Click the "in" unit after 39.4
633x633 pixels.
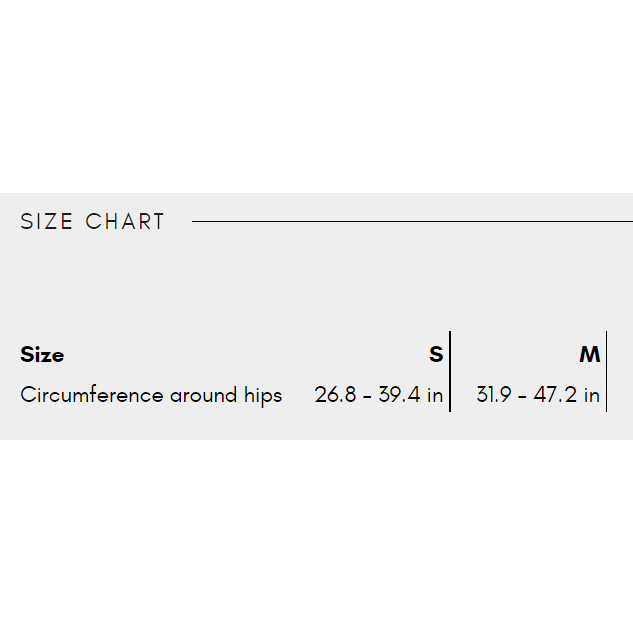[435, 395]
